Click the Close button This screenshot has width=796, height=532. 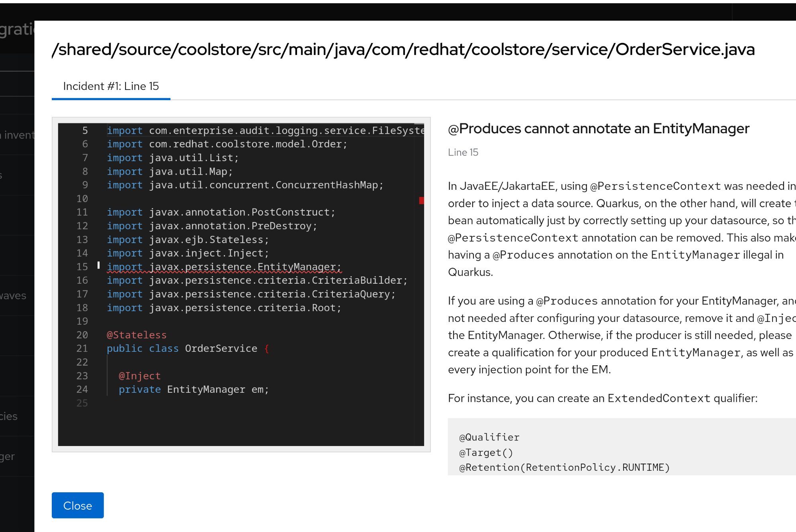(x=78, y=505)
